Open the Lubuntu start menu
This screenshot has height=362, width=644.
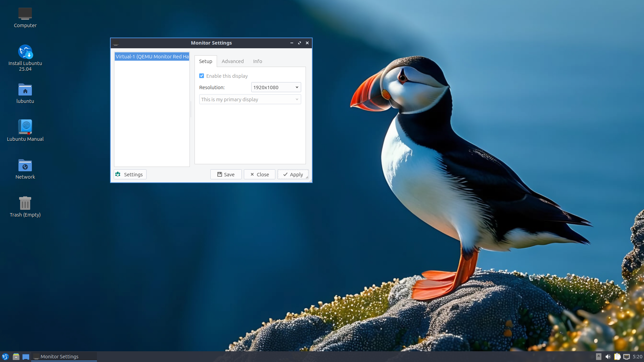[5, 357]
